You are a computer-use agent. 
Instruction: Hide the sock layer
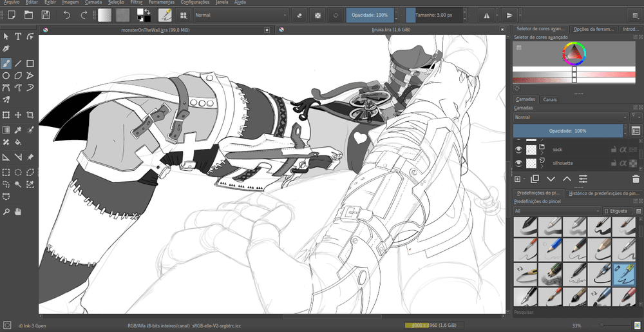click(x=518, y=149)
